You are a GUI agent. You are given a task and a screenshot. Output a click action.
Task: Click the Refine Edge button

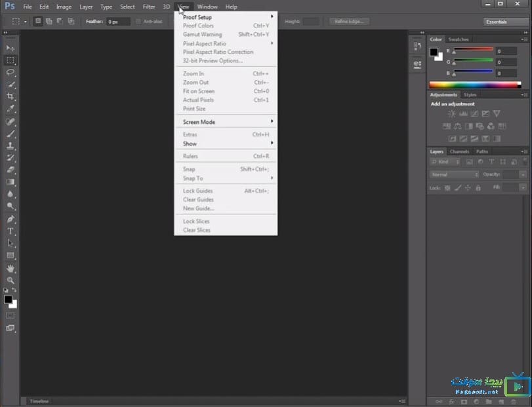pyautogui.click(x=349, y=22)
